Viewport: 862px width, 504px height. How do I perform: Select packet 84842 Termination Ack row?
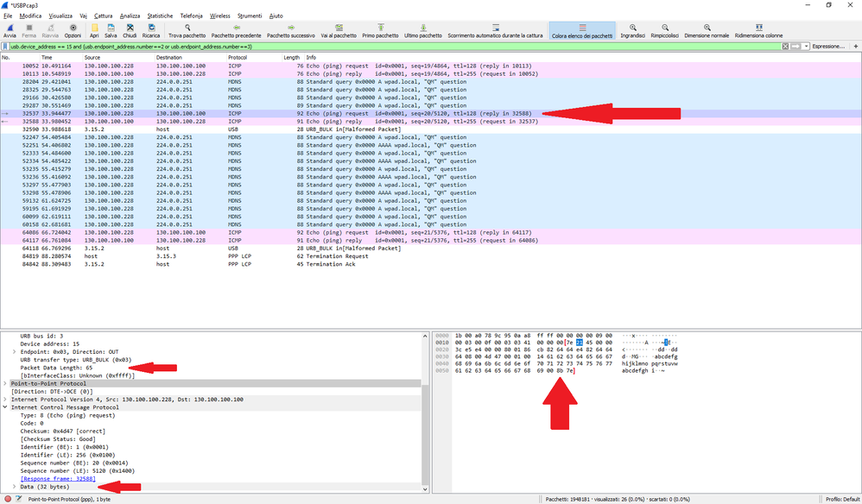(430, 264)
